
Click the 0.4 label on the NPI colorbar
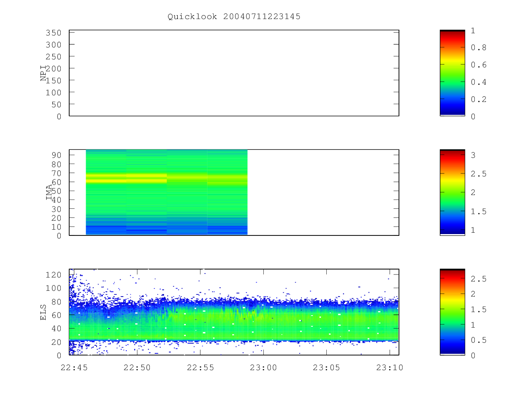click(478, 82)
